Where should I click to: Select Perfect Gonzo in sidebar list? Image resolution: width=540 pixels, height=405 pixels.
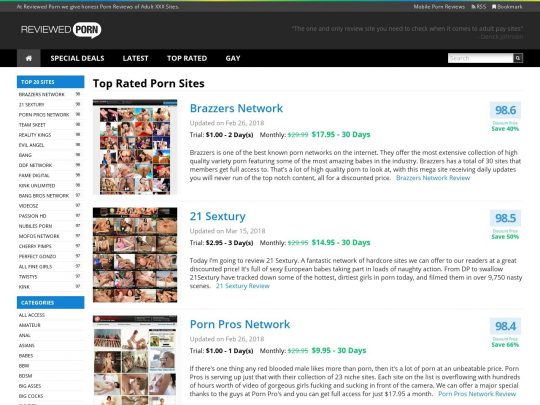click(x=37, y=257)
